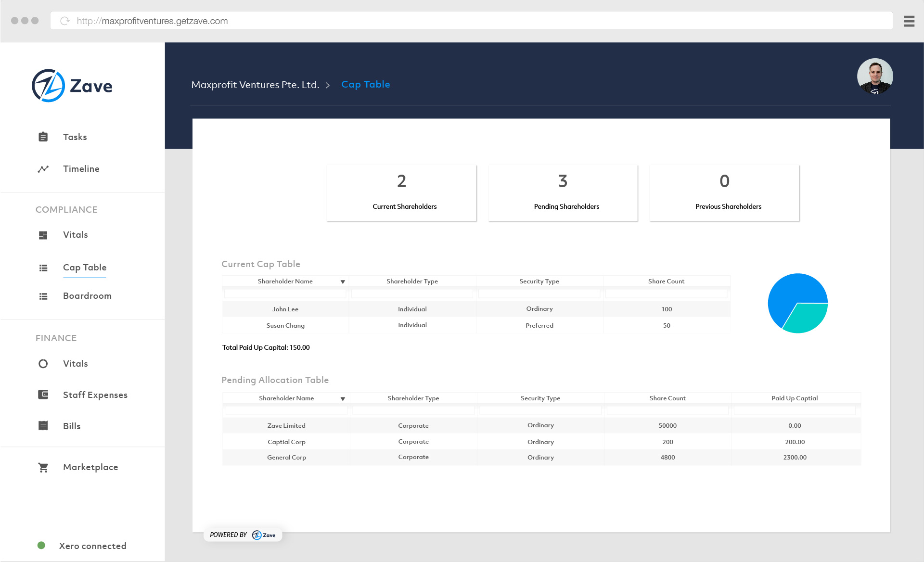Image resolution: width=924 pixels, height=562 pixels.
Task: Select the General Corp row
Action: [x=541, y=458]
